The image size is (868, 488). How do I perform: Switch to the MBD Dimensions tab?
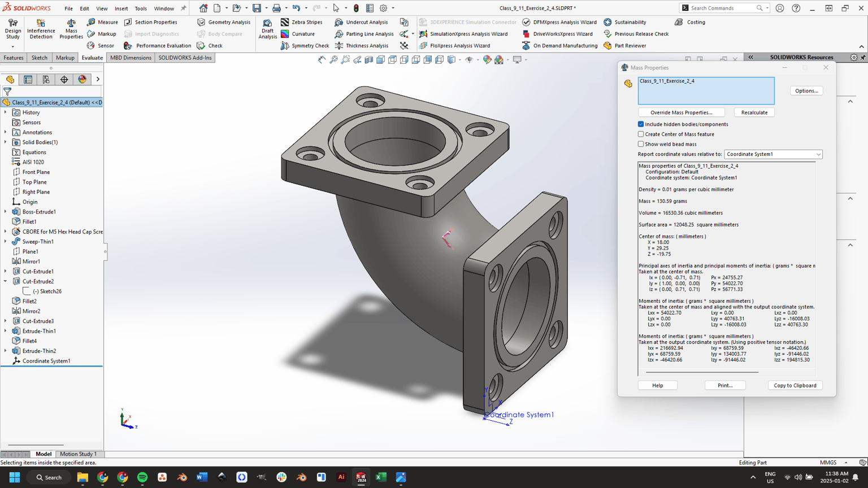coord(131,58)
